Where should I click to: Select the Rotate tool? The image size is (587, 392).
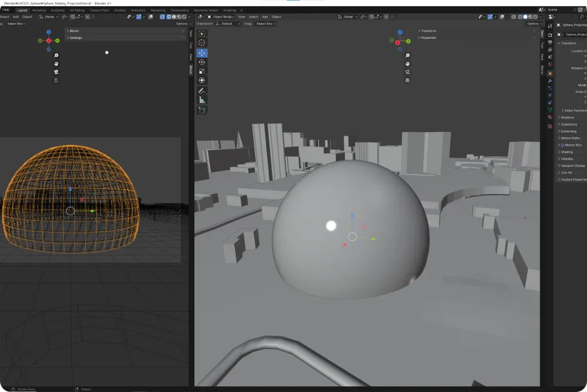pos(202,62)
